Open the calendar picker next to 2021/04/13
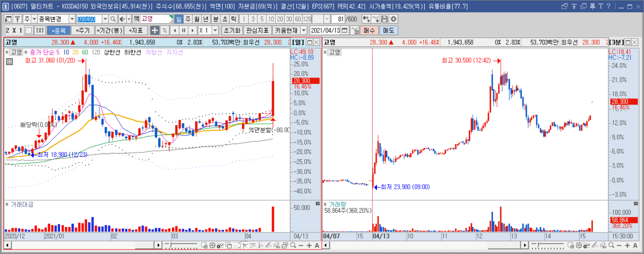 pos(345,30)
